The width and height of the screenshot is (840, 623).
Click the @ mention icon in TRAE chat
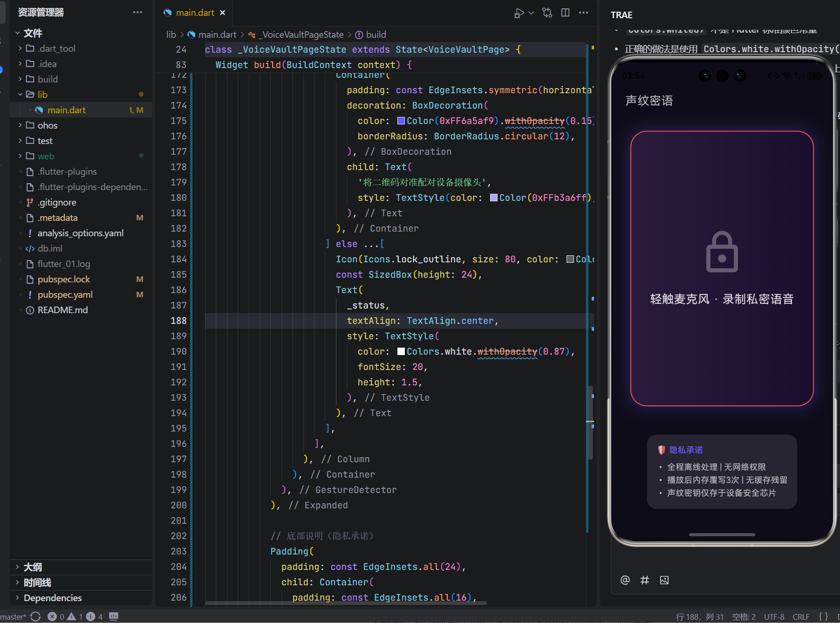point(625,580)
